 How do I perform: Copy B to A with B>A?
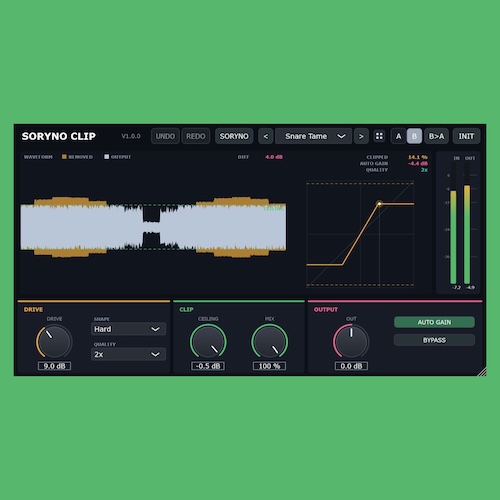(437, 136)
